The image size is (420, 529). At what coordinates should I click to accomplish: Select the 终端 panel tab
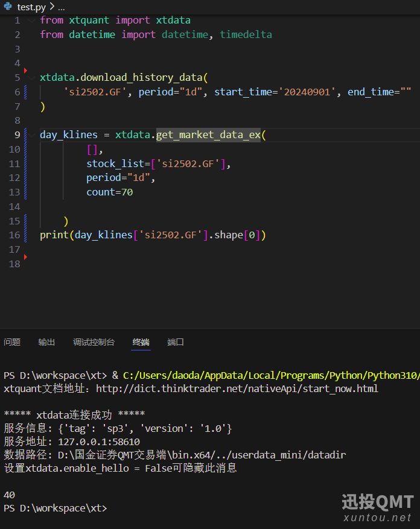pos(141,342)
